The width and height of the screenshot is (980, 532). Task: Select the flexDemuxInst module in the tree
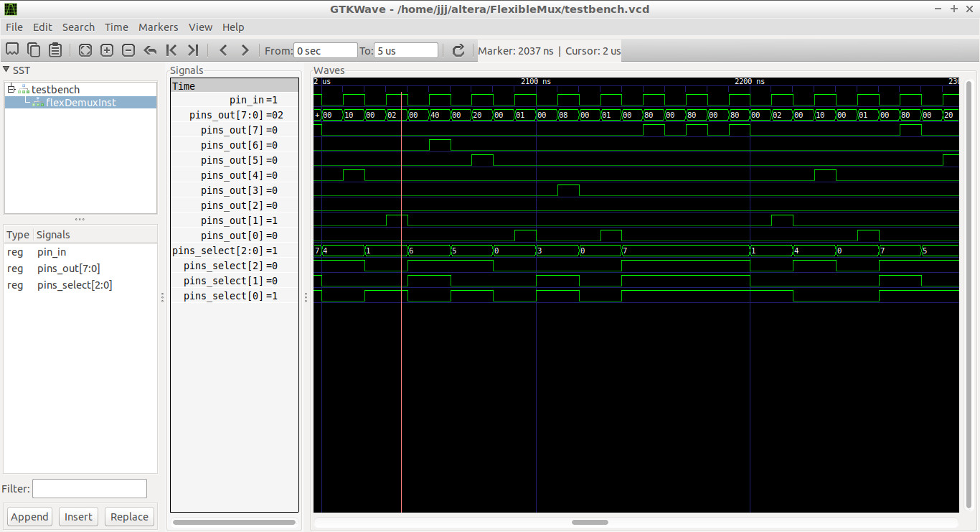[80, 103]
